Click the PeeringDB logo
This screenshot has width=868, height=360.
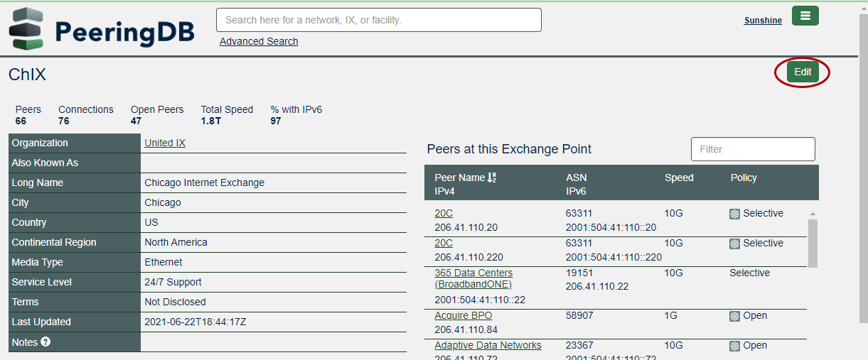102,30
